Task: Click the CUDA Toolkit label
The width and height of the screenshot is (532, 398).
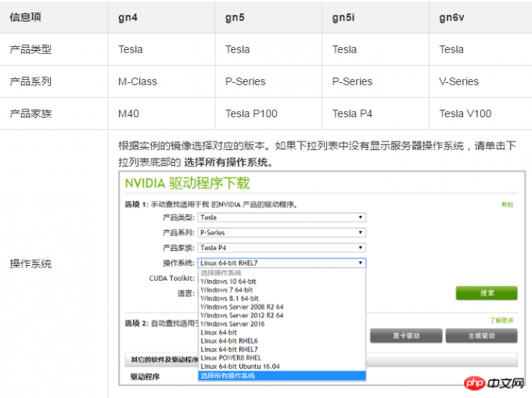Action: (171, 278)
